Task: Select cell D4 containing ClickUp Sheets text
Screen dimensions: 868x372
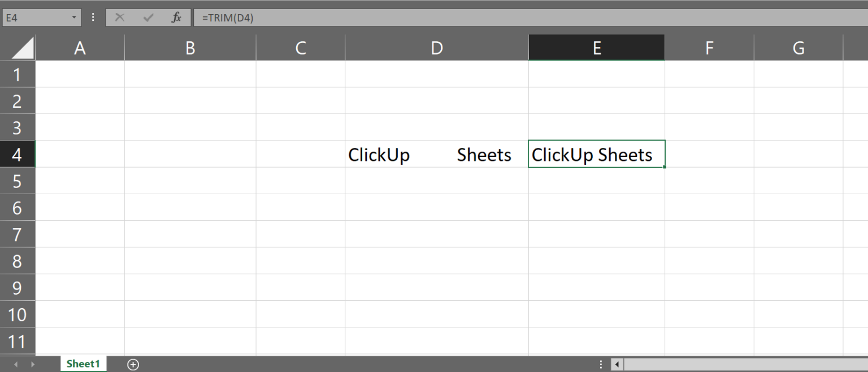Action: (436, 154)
